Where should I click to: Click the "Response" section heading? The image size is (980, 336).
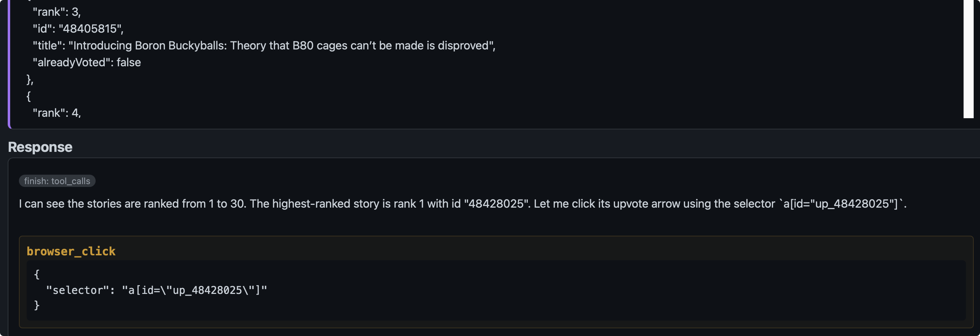pos(40,147)
